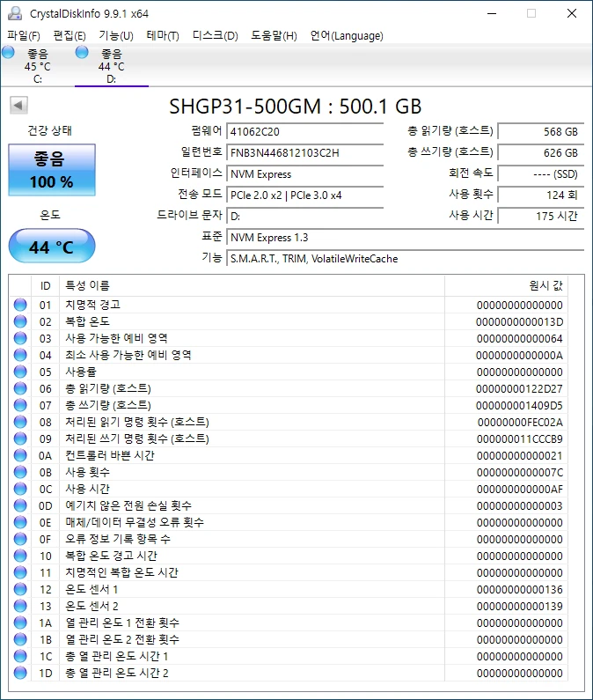Viewport: 593px width, 700px height.
Task: Click the interface field NVM Express
Action: click(305, 174)
